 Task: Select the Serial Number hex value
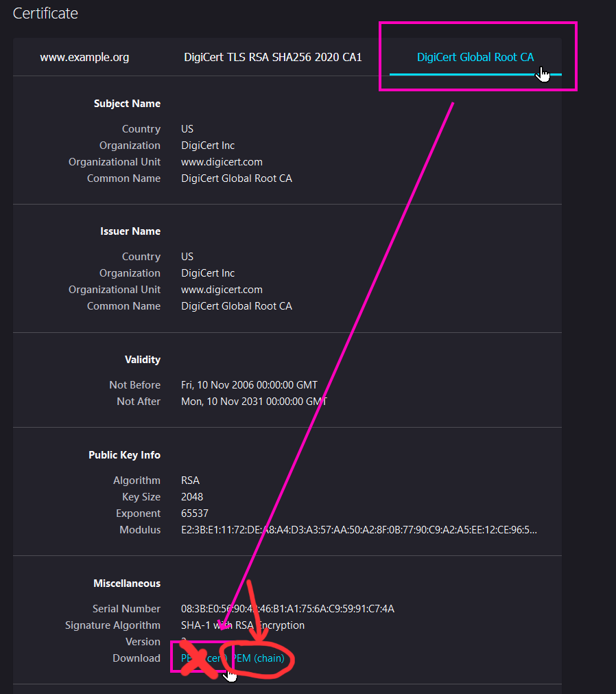pyautogui.click(x=287, y=609)
